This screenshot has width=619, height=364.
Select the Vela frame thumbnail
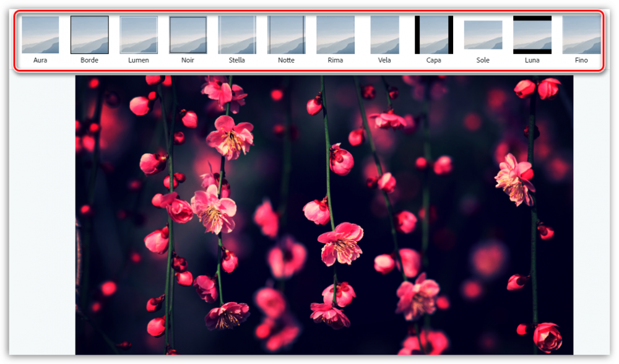point(384,35)
